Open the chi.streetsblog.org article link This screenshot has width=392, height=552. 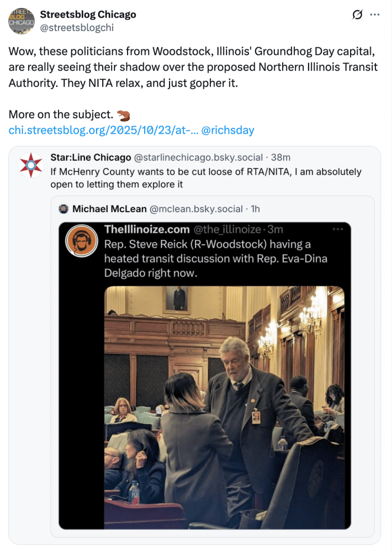click(97, 130)
